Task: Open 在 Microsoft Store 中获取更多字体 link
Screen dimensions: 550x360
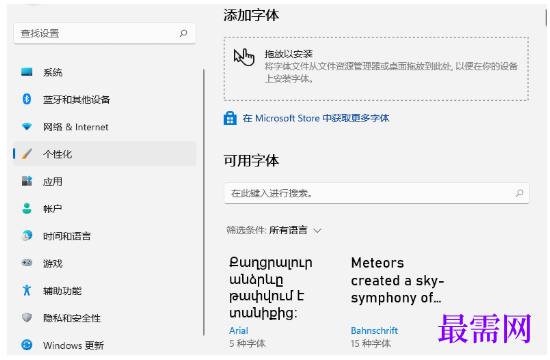Action: 316,118
